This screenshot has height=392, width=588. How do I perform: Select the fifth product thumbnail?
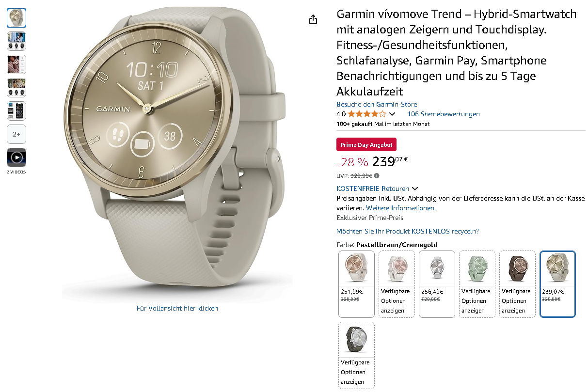pos(16,111)
